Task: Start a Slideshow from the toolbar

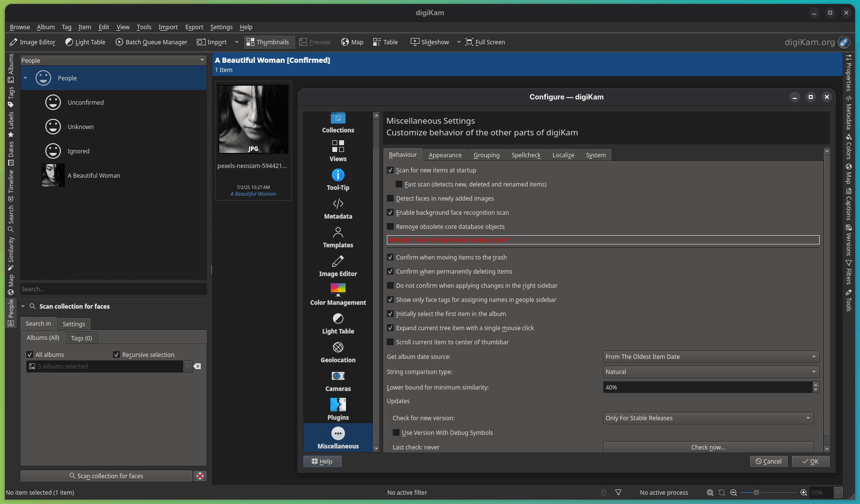Action: click(429, 42)
